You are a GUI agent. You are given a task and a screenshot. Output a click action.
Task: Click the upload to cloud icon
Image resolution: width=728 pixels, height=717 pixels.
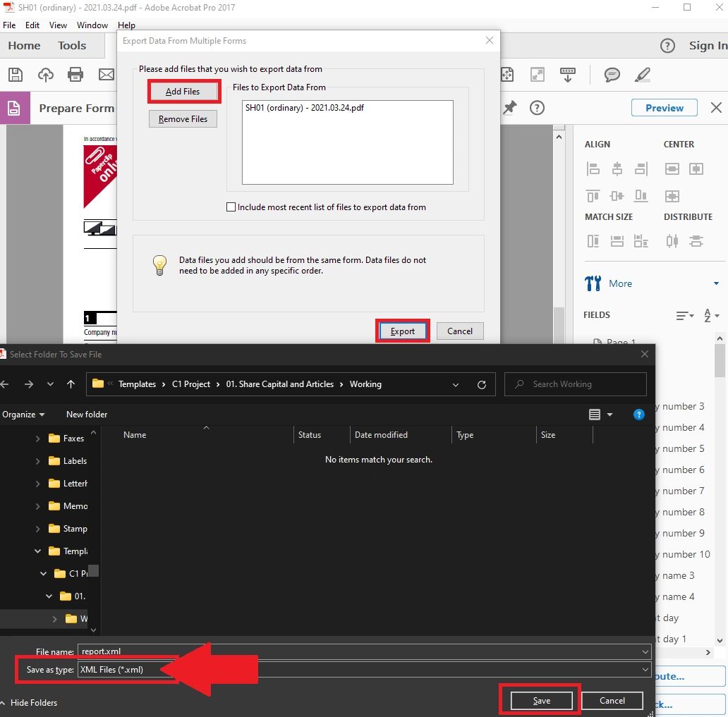pyautogui.click(x=45, y=75)
